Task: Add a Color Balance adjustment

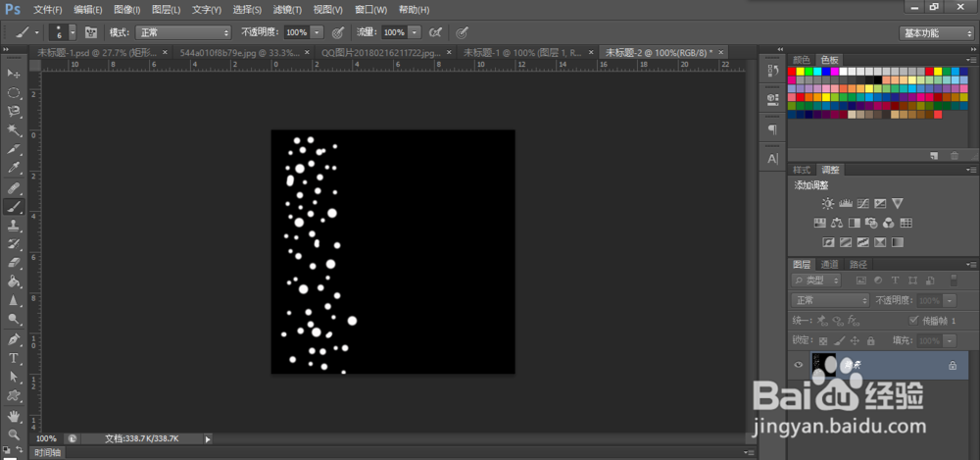Action: pyautogui.click(x=838, y=223)
